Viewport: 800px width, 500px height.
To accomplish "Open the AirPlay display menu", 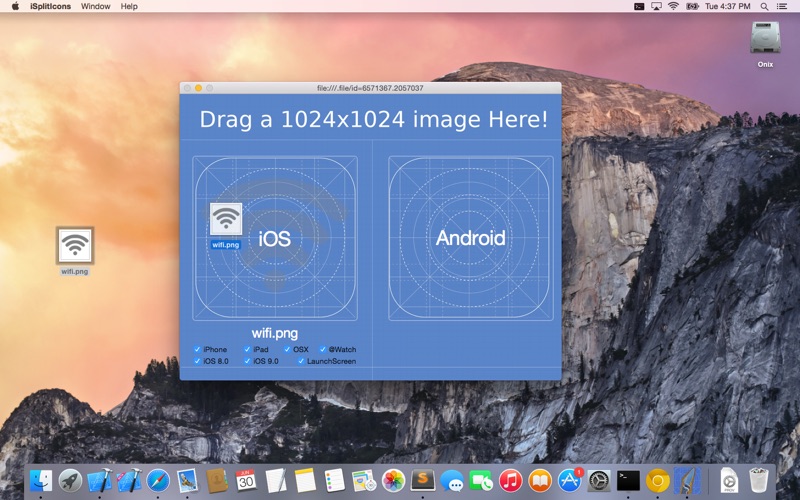I will 656,6.
